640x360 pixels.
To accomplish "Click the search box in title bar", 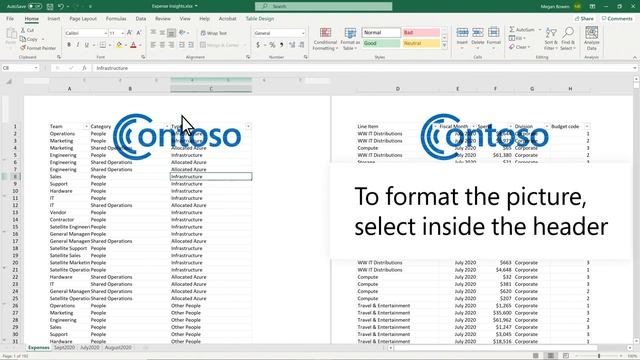I will [x=324, y=6].
